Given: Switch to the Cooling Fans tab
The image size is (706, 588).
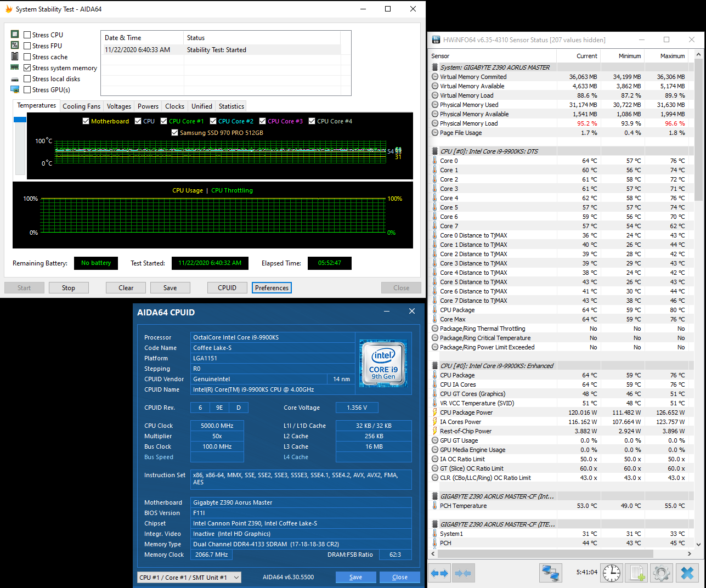Looking at the screenshot, I should pos(81,106).
